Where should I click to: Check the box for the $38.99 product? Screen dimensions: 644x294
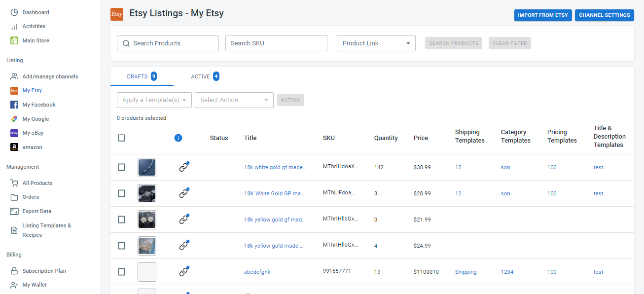(x=122, y=167)
